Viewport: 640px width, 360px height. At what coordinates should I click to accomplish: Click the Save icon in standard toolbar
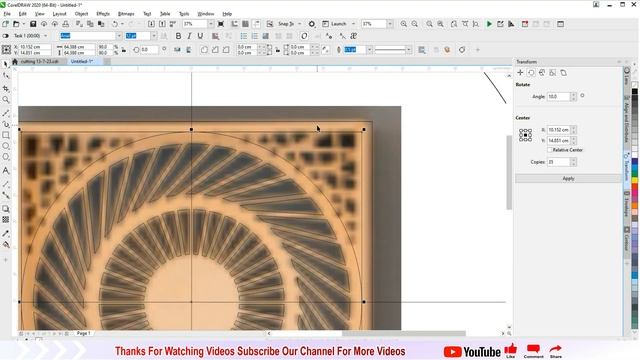(33, 24)
